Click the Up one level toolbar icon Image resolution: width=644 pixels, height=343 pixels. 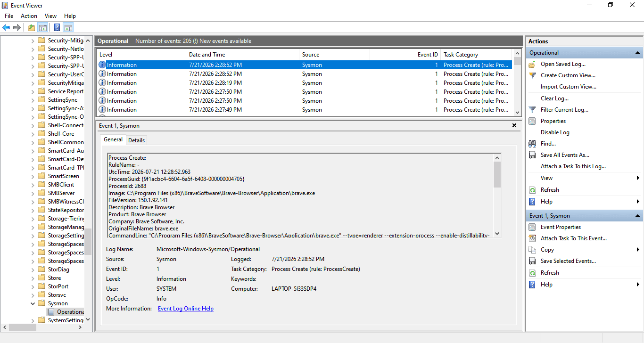tap(32, 27)
